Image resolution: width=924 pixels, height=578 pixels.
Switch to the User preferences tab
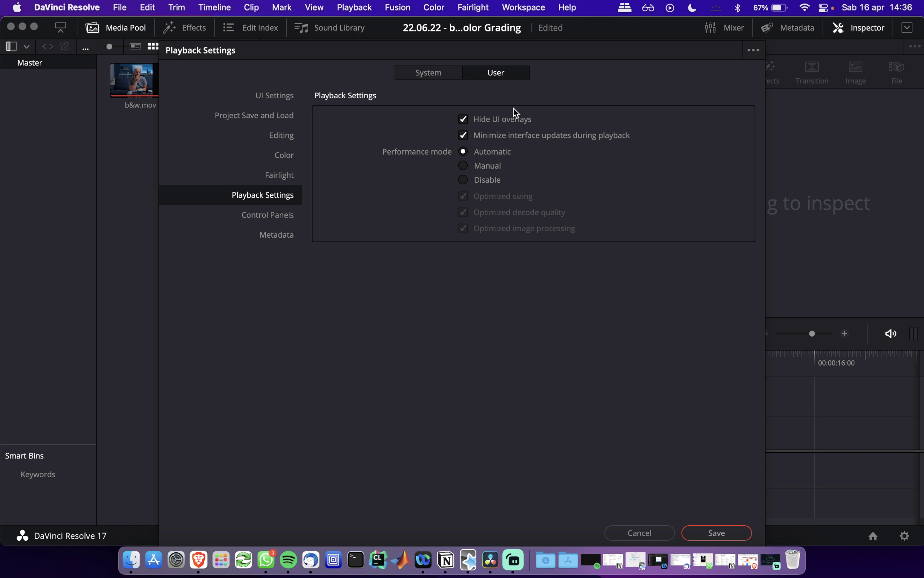pos(496,73)
